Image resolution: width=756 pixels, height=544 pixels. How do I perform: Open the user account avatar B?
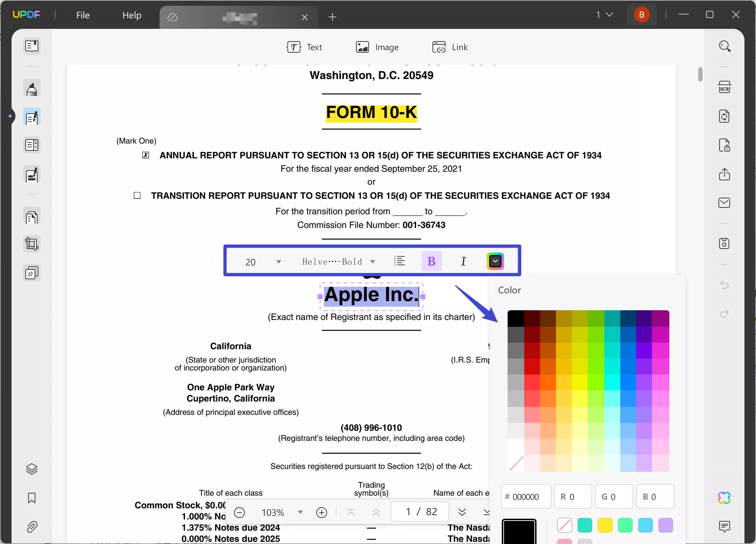click(x=642, y=15)
